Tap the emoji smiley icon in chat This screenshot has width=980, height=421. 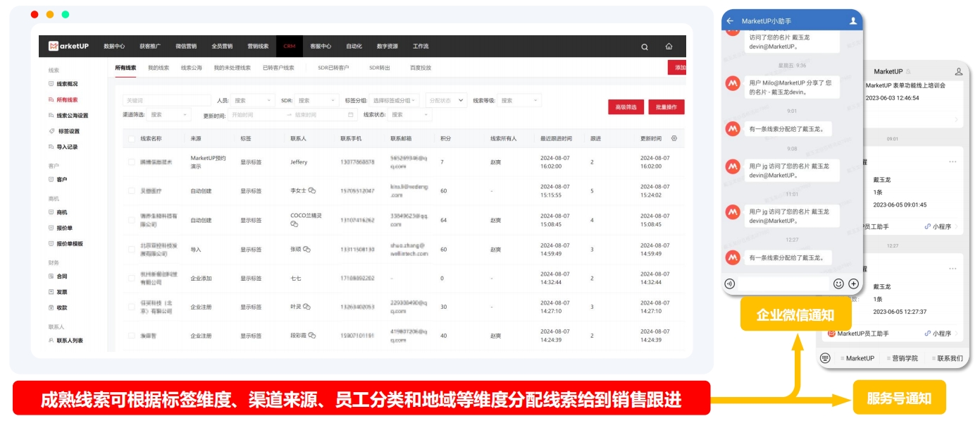[x=838, y=283]
